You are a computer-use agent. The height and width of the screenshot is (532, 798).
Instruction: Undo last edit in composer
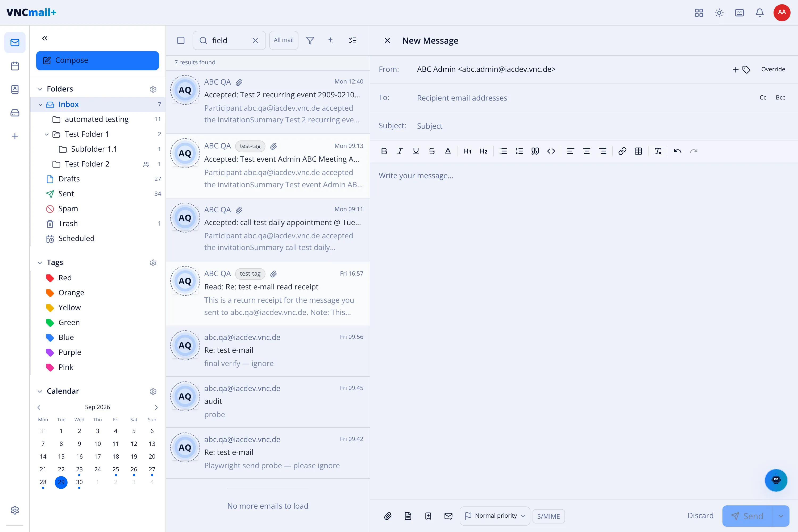point(678,151)
